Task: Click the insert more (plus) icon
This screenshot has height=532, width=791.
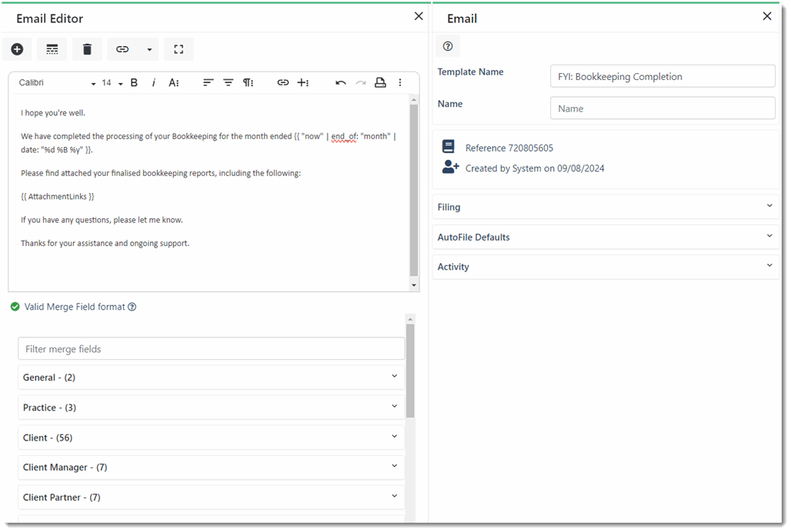Action: pos(302,82)
